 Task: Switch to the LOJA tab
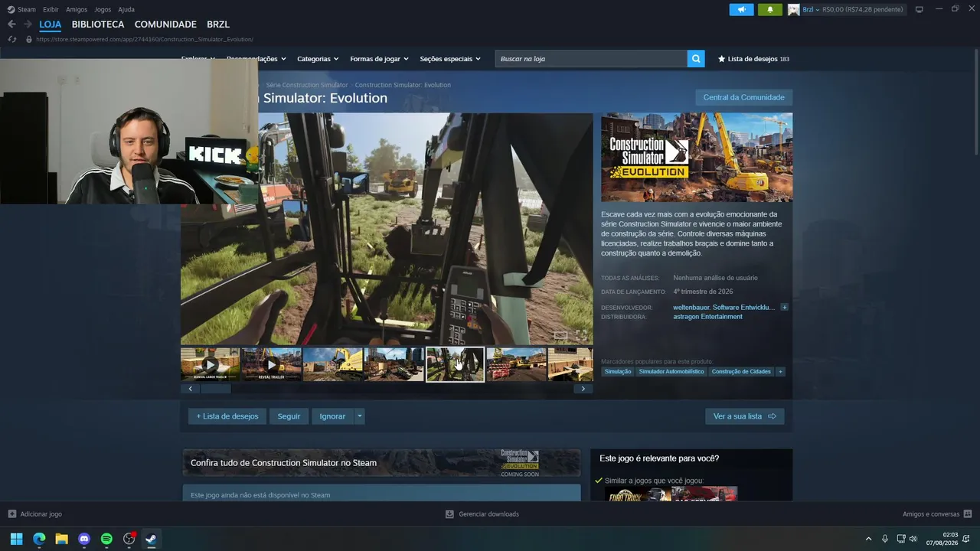[50, 24]
